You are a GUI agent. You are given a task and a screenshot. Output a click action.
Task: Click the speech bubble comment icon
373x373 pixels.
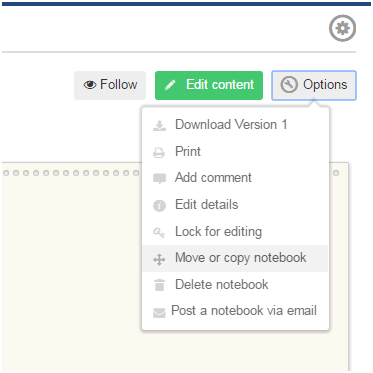point(159,179)
